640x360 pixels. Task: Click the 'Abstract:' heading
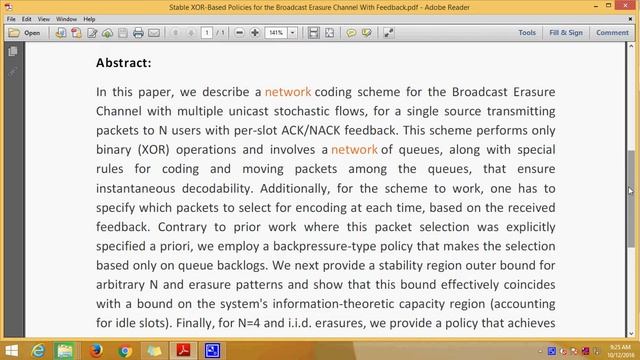pyautogui.click(x=124, y=63)
